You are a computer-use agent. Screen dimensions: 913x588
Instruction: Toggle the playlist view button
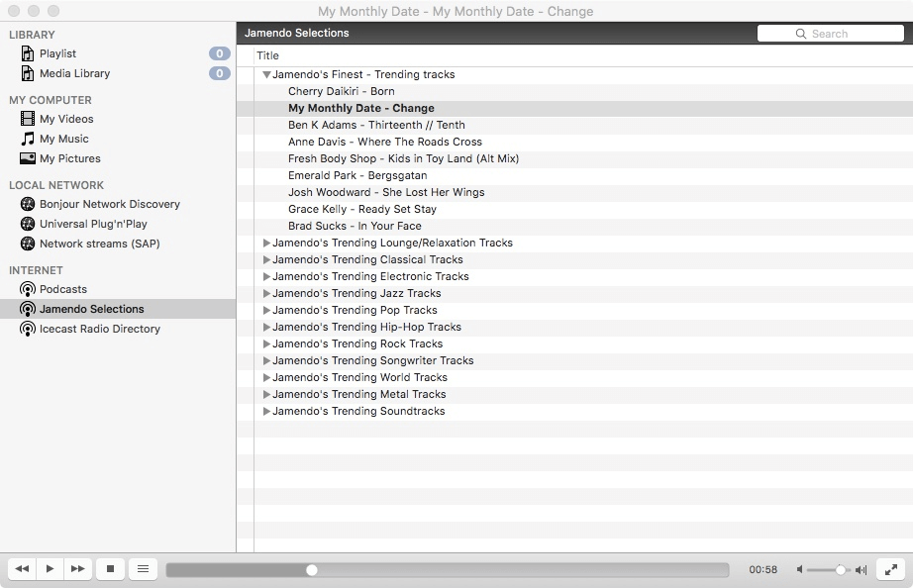click(142, 569)
